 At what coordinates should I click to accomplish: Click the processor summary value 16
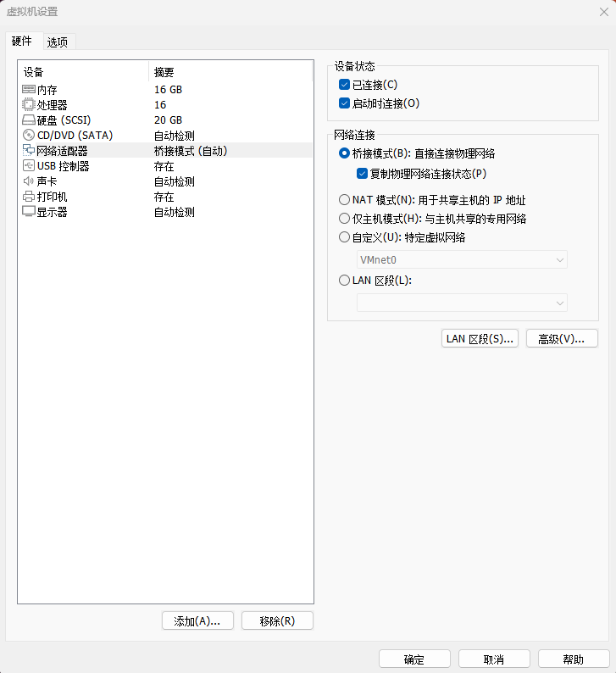pos(160,105)
